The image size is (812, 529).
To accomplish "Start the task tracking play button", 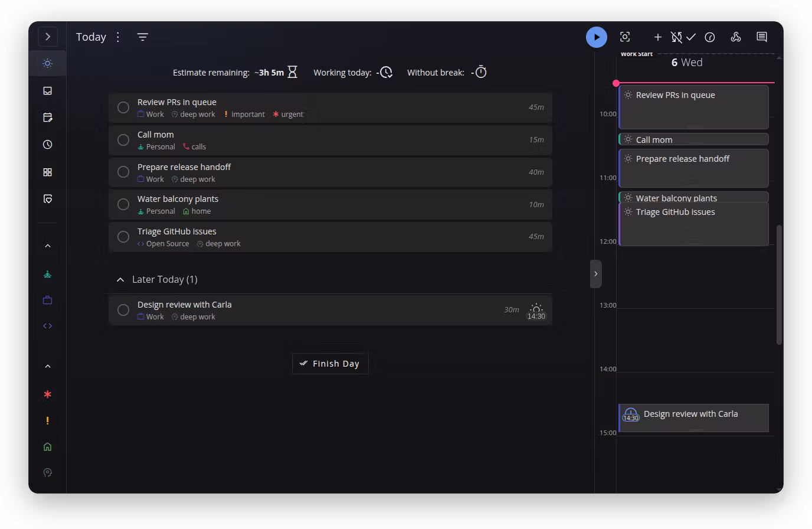I will point(596,37).
